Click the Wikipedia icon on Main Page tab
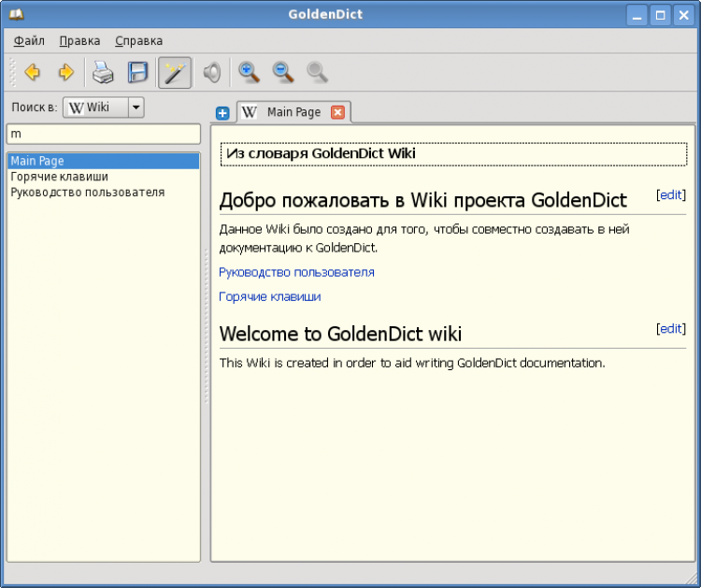The height and width of the screenshot is (588, 701). click(x=249, y=112)
